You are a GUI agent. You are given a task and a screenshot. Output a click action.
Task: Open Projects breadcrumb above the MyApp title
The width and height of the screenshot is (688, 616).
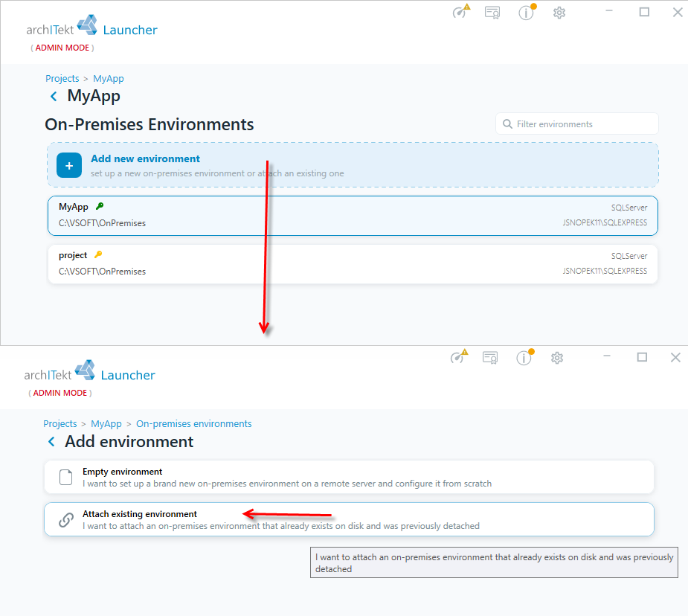[62, 79]
